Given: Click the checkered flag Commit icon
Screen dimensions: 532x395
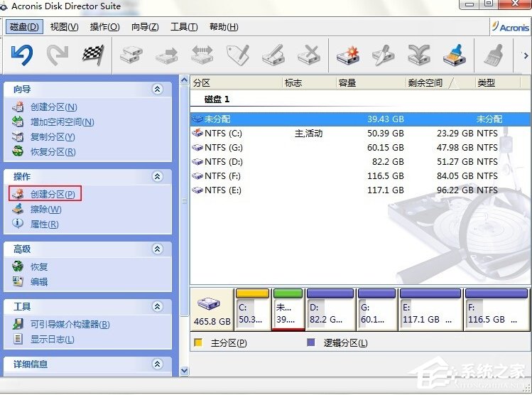Looking at the screenshot, I should pos(93,55).
